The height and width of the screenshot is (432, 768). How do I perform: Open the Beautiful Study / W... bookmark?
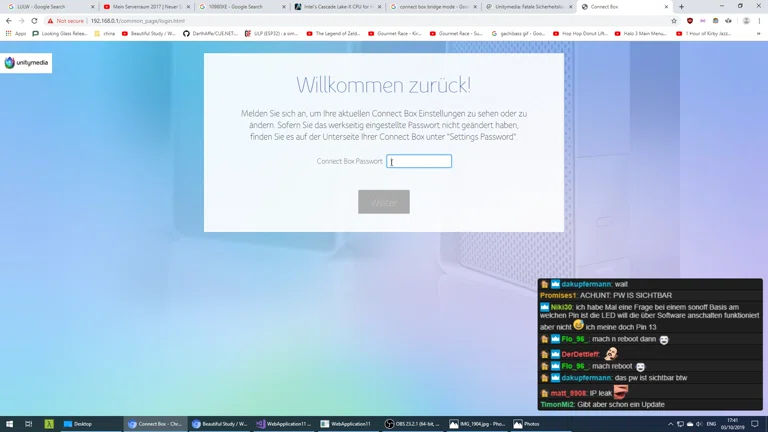click(x=148, y=33)
